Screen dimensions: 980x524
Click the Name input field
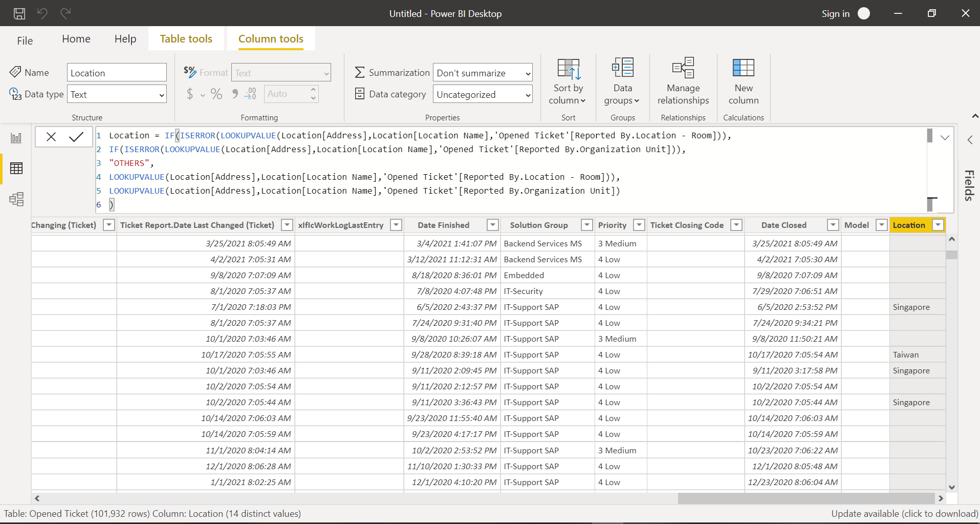click(117, 73)
